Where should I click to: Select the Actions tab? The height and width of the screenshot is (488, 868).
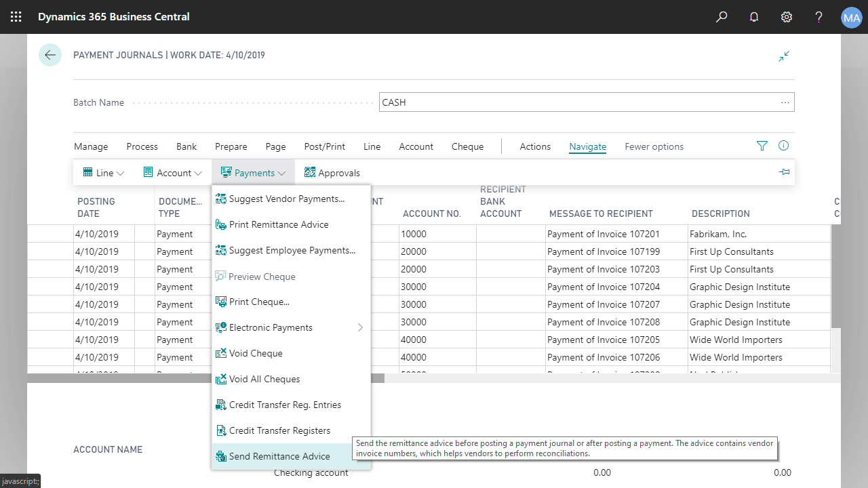tap(535, 146)
